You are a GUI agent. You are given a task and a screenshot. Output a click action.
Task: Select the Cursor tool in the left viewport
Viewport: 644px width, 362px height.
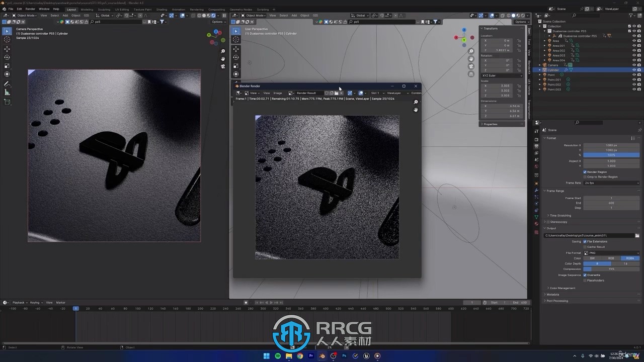(x=7, y=39)
